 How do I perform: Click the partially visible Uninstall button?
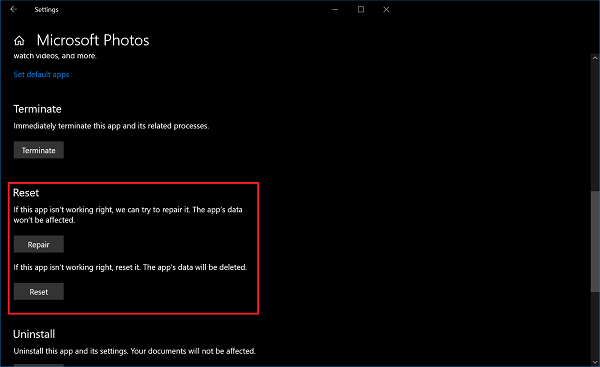[39, 365]
